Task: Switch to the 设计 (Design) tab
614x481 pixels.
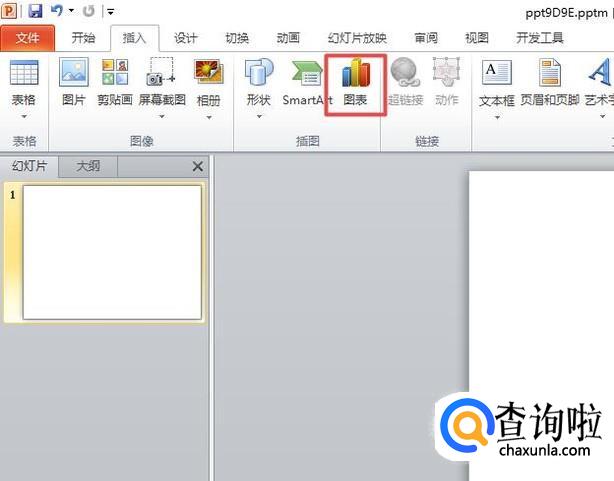Action: tap(185, 38)
